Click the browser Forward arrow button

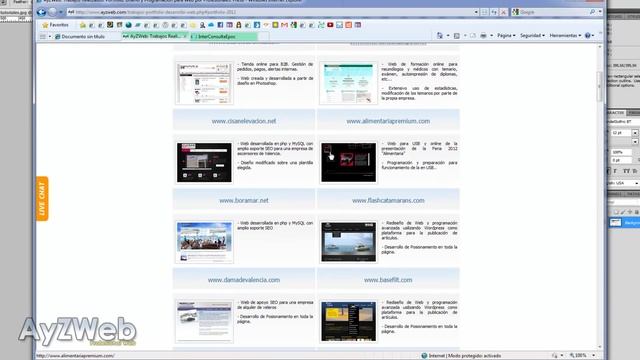click(x=53, y=12)
